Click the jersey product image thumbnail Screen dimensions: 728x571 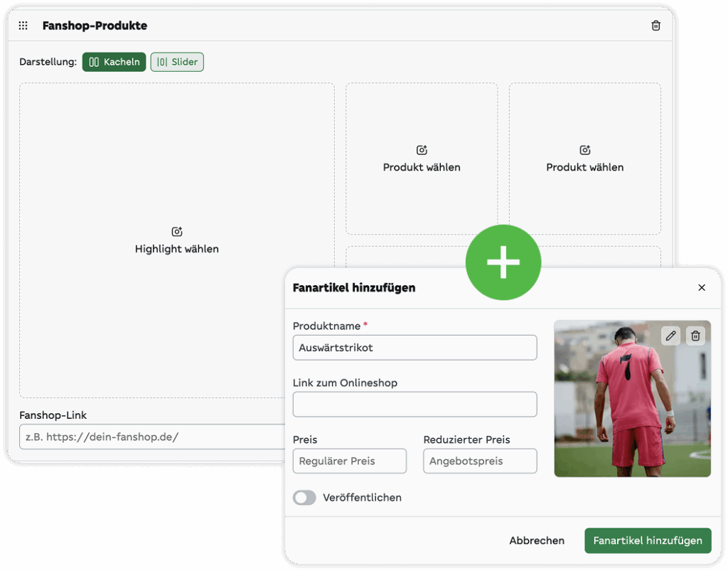coord(632,412)
